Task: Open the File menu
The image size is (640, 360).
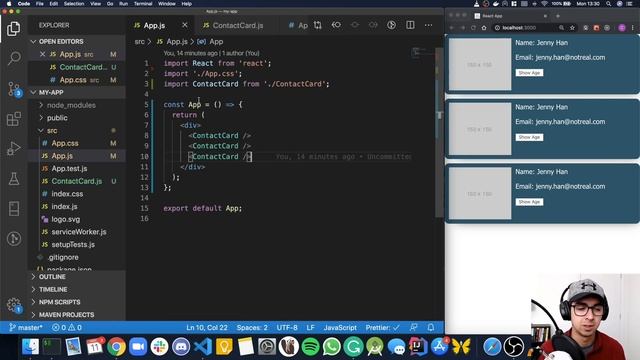Action: click(40, 4)
